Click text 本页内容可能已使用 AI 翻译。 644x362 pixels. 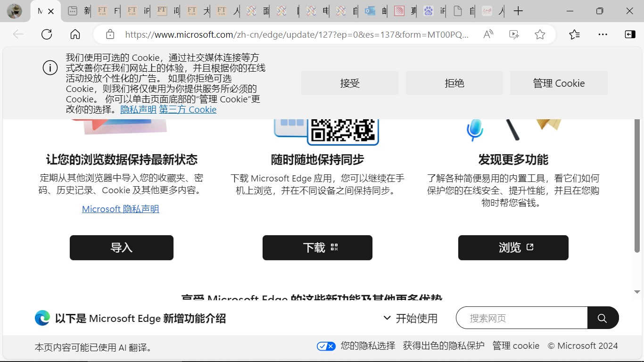[94, 347]
